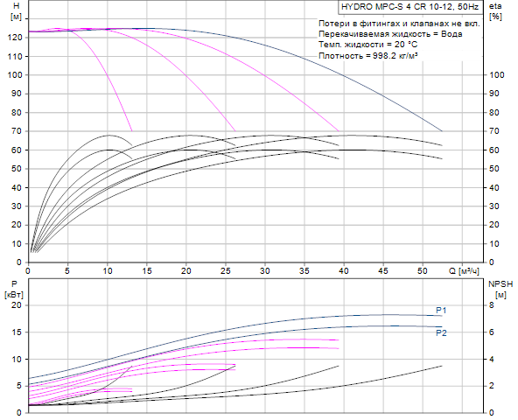Click the density 998.2 note line
Image resolution: width=518 pixels, height=420 pixels.
[x=368, y=55]
